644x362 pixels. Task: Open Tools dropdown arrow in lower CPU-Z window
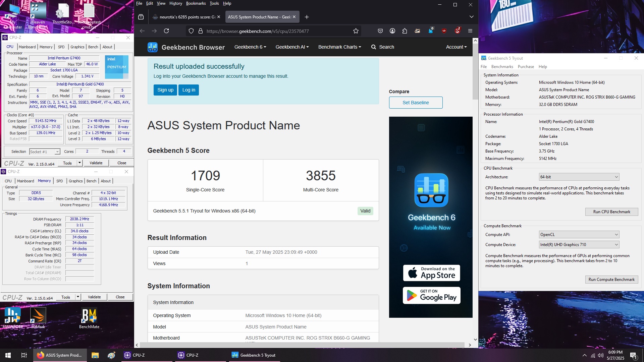click(x=78, y=297)
